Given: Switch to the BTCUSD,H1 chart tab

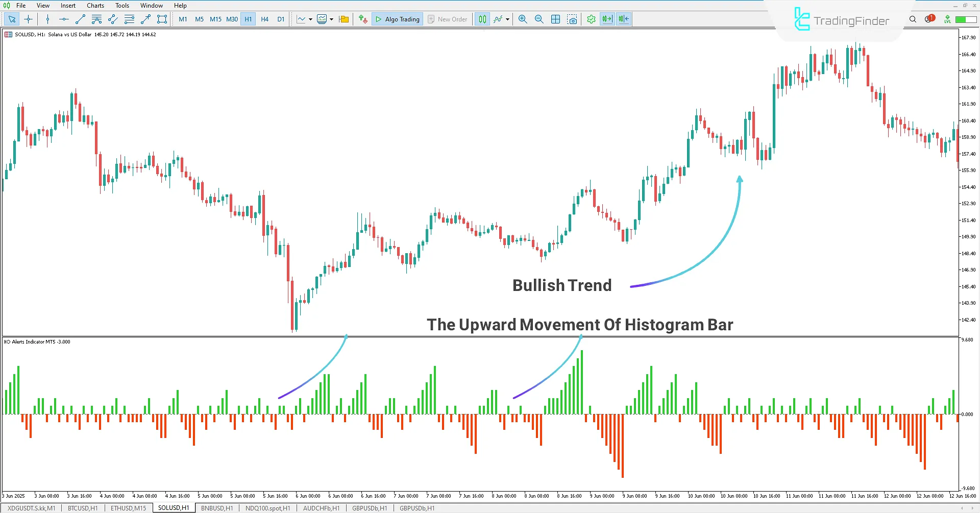Looking at the screenshot, I should click(82, 508).
